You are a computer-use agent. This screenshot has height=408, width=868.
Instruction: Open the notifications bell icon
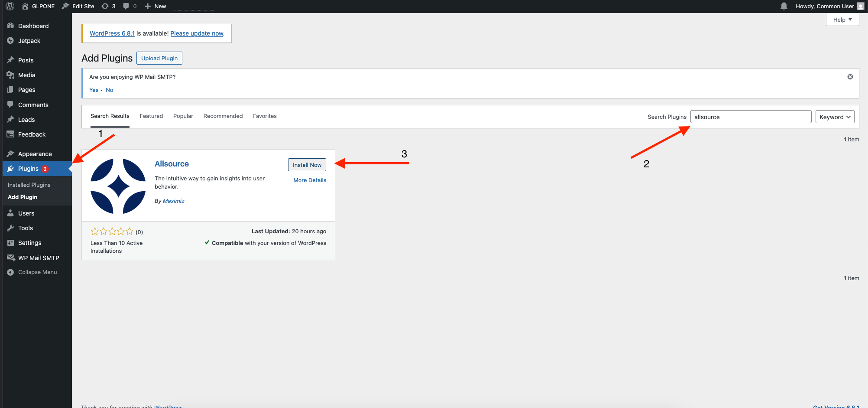784,6
